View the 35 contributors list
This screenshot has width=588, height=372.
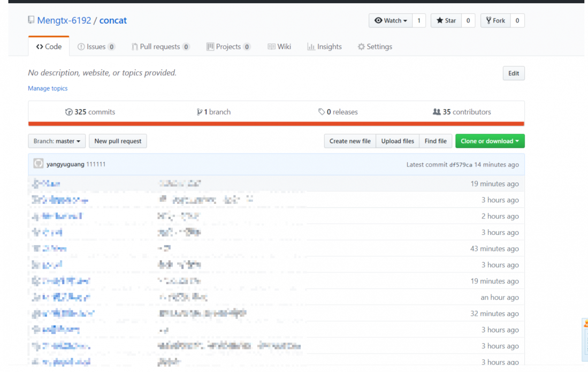[x=462, y=112]
